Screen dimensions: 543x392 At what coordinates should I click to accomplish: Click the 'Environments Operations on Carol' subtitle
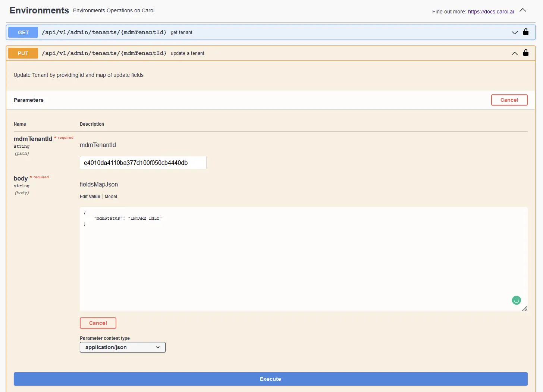[x=114, y=10]
